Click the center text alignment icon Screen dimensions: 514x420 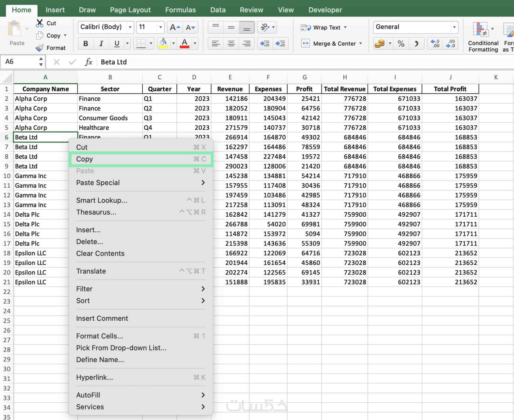tap(231, 43)
